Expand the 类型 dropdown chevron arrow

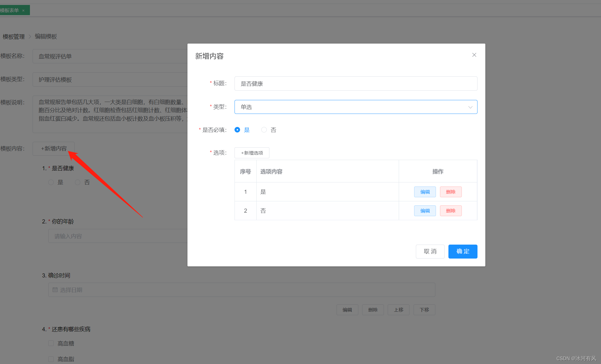click(x=470, y=107)
